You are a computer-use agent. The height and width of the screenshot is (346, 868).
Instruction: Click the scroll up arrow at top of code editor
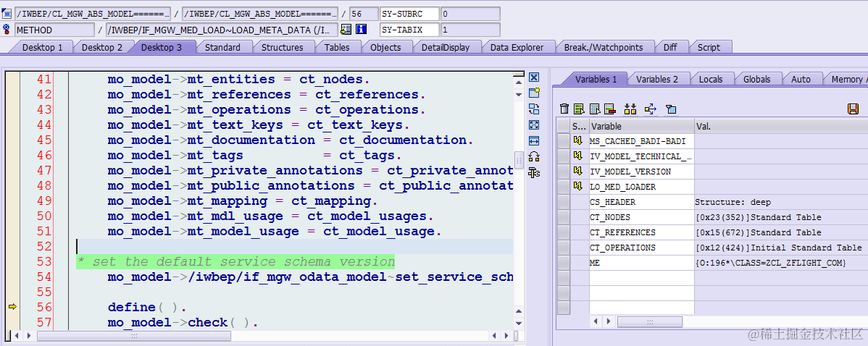519,83
